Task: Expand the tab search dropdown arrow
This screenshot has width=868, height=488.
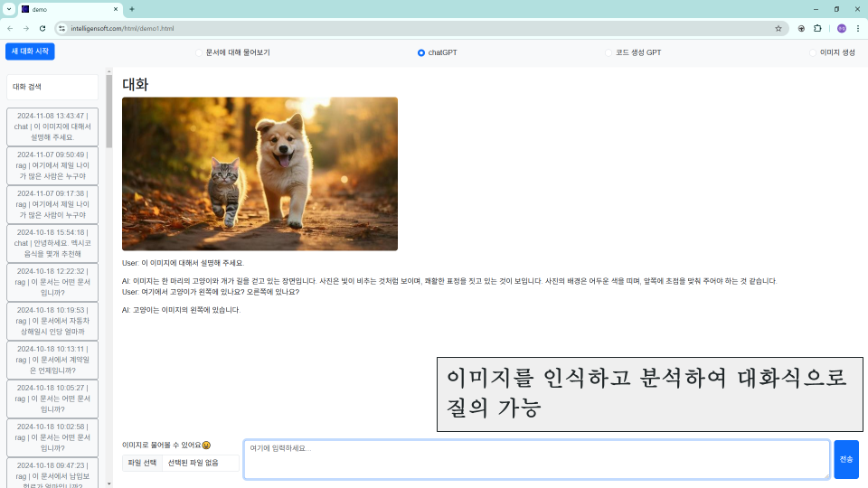Action: (x=8, y=9)
